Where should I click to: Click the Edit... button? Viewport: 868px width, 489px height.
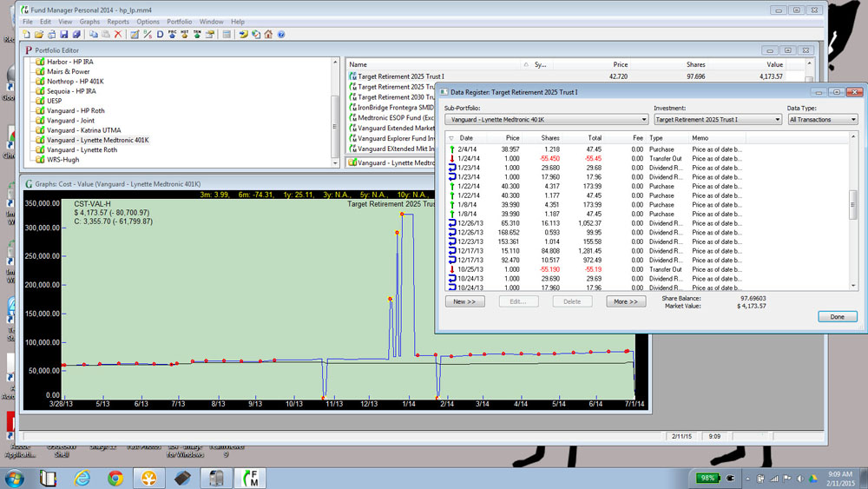click(518, 301)
